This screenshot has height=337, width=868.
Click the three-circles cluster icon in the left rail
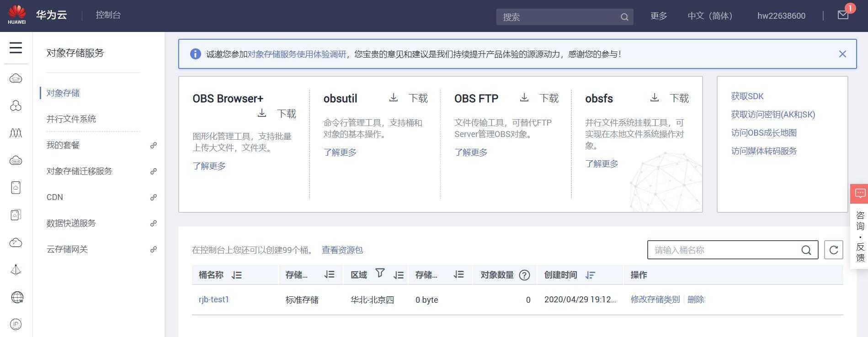click(16, 106)
